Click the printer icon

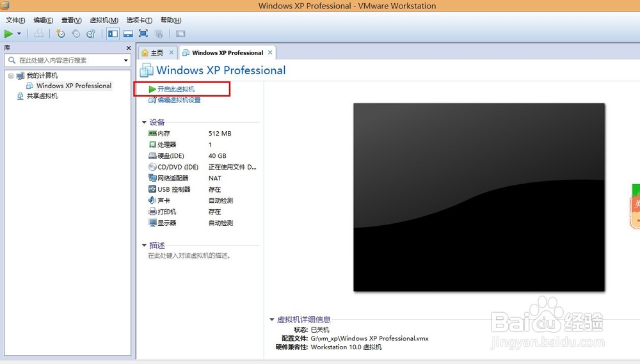pyautogui.click(x=152, y=212)
